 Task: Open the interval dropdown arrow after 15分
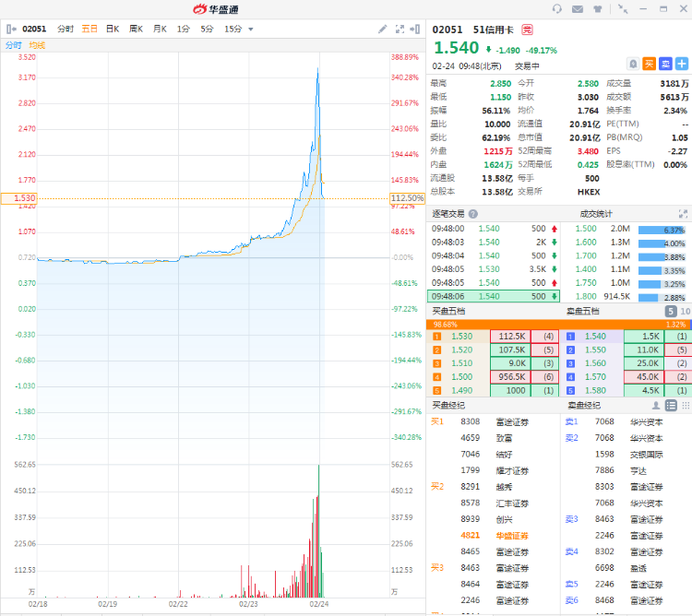coord(251,30)
